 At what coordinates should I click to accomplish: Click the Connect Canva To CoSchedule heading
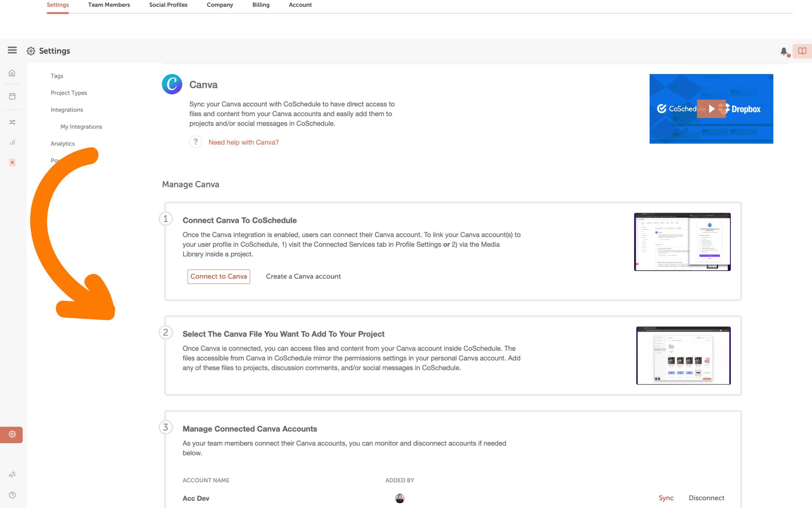coord(239,220)
